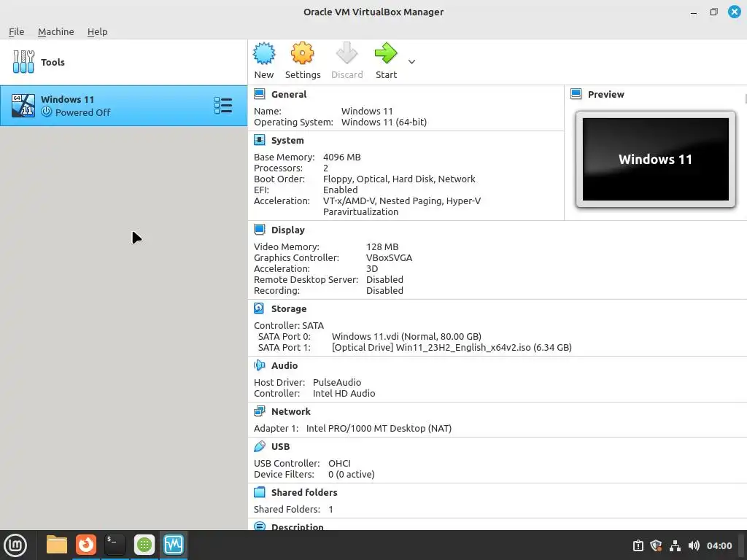Select the Windows 11 VM entry
Screen dimensions: 747x560
[123, 106]
